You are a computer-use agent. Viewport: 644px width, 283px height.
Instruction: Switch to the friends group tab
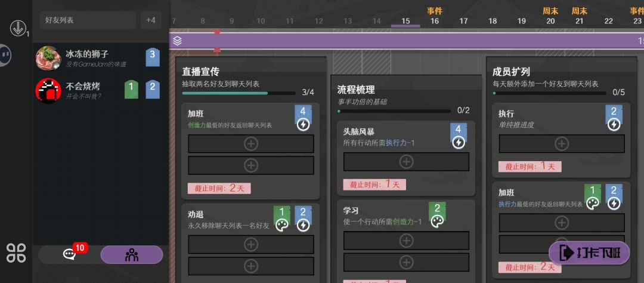[131, 254]
